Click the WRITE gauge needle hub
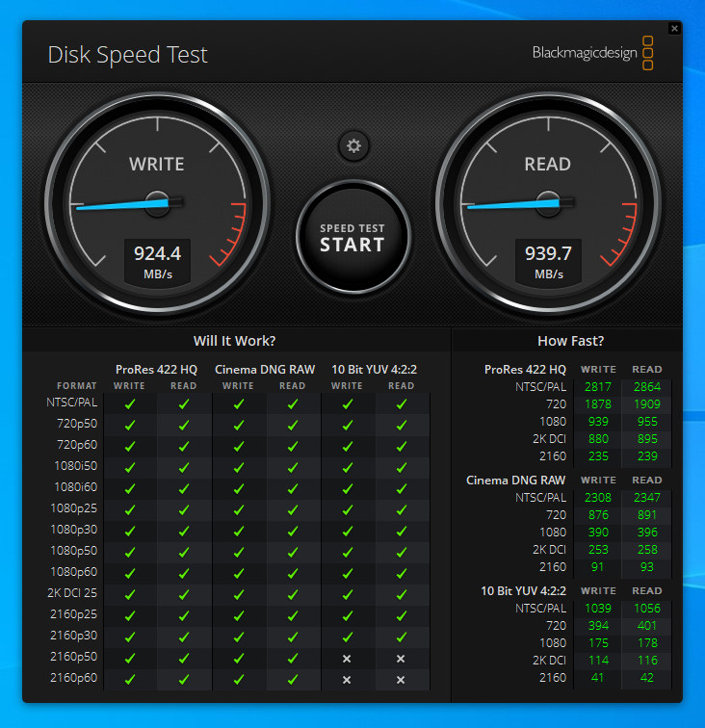The height and width of the screenshot is (728, 705). 157,203
